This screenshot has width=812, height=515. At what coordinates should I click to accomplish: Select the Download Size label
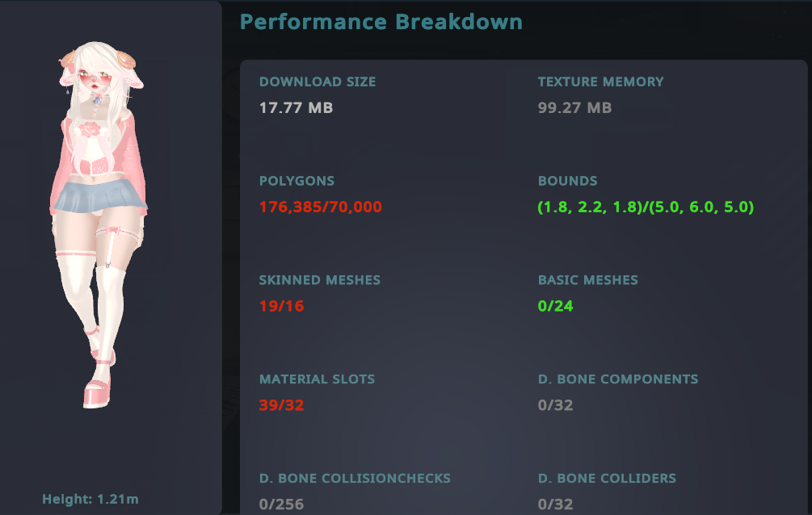[318, 82]
